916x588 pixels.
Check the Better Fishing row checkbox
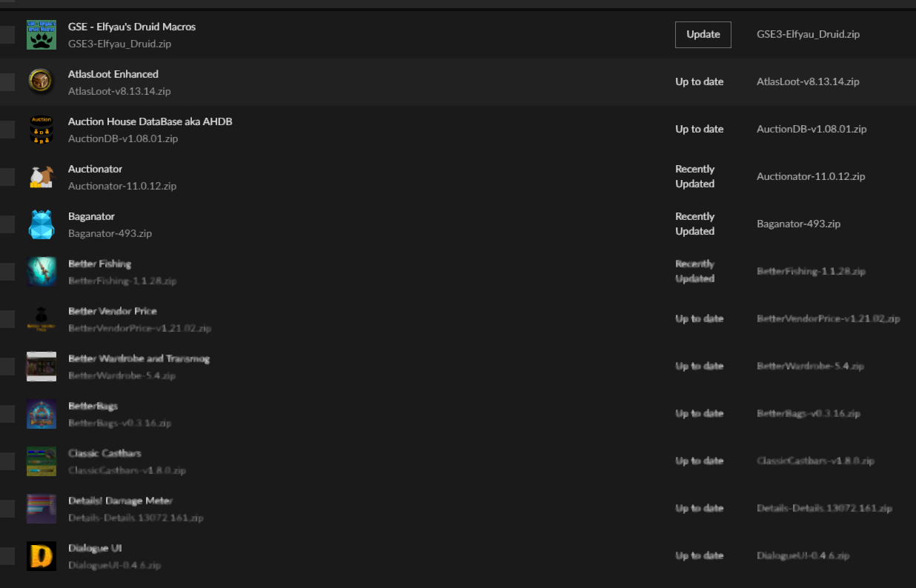click(x=7, y=272)
